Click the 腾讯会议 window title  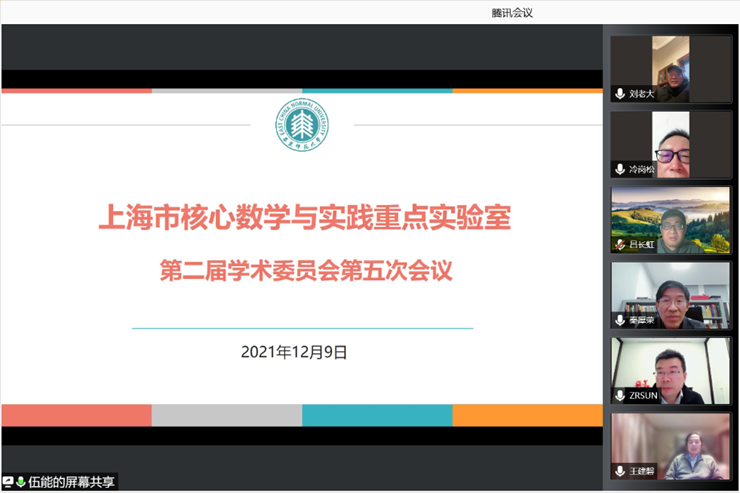click(512, 12)
